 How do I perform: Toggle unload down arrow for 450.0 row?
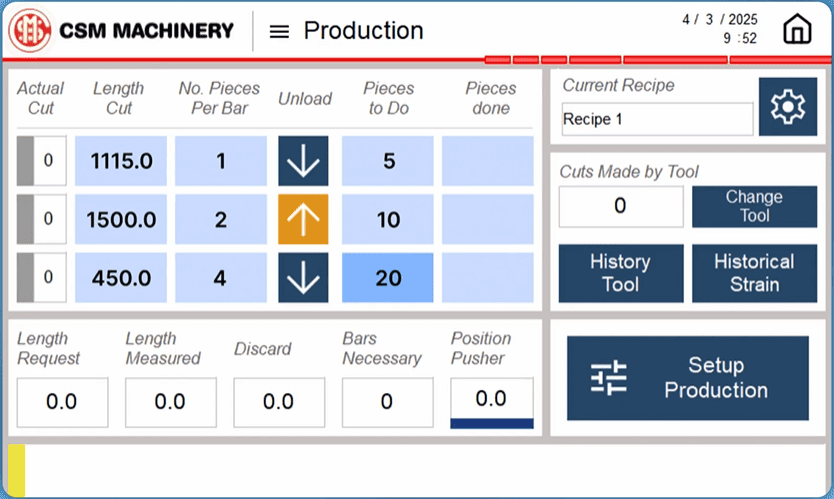[303, 278]
